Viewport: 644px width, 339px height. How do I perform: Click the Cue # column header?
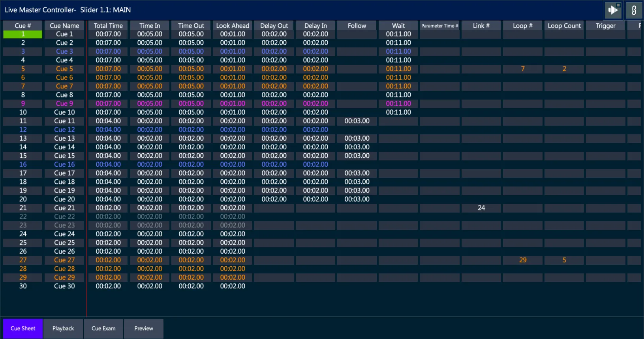23,25
